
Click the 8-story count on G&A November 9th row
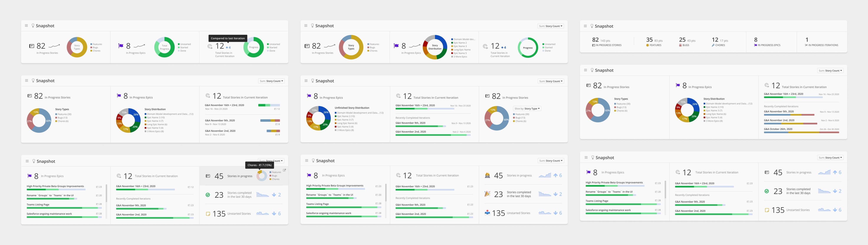278,124
